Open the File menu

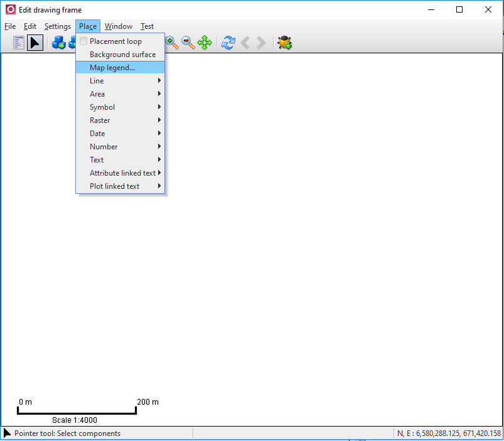coord(10,26)
